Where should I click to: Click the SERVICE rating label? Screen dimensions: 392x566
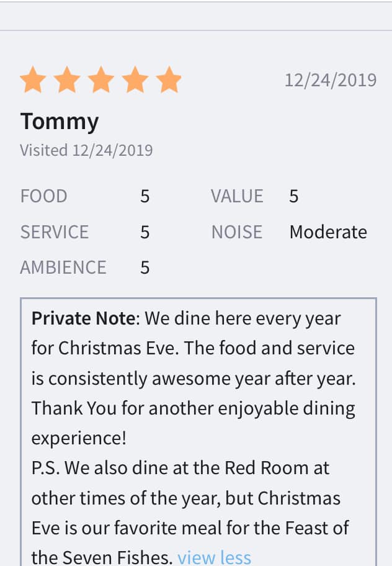[55, 232]
